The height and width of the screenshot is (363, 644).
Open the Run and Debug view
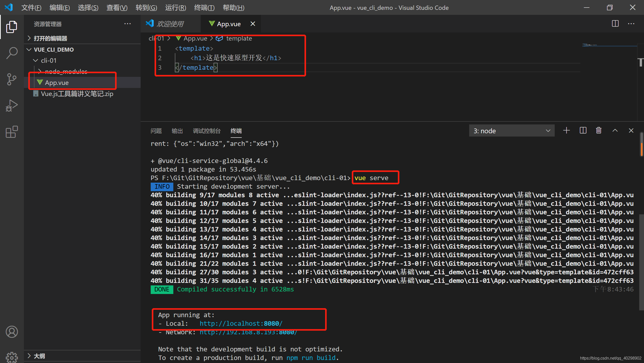click(x=12, y=106)
